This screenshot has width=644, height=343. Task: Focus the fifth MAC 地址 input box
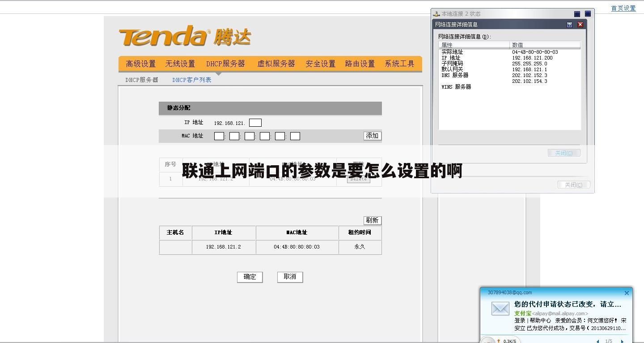[280, 136]
